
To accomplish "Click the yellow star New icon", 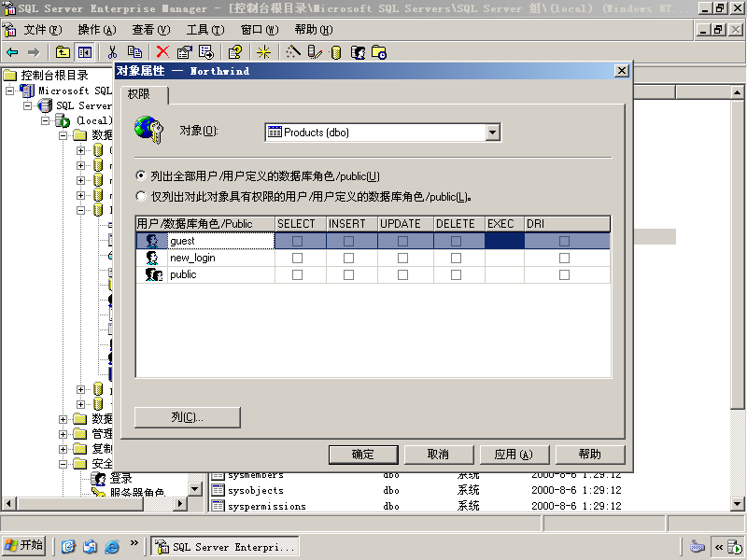I will [263, 52].
